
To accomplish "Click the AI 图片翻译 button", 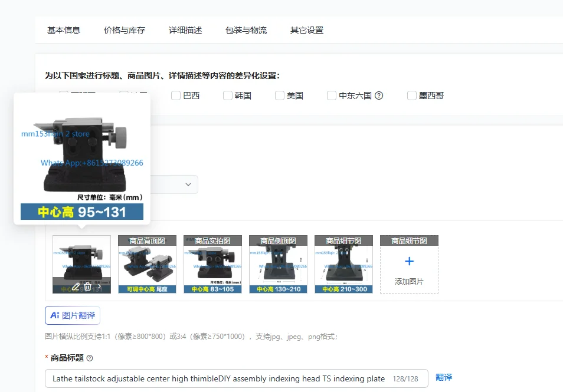I will [x=73, y=315].
